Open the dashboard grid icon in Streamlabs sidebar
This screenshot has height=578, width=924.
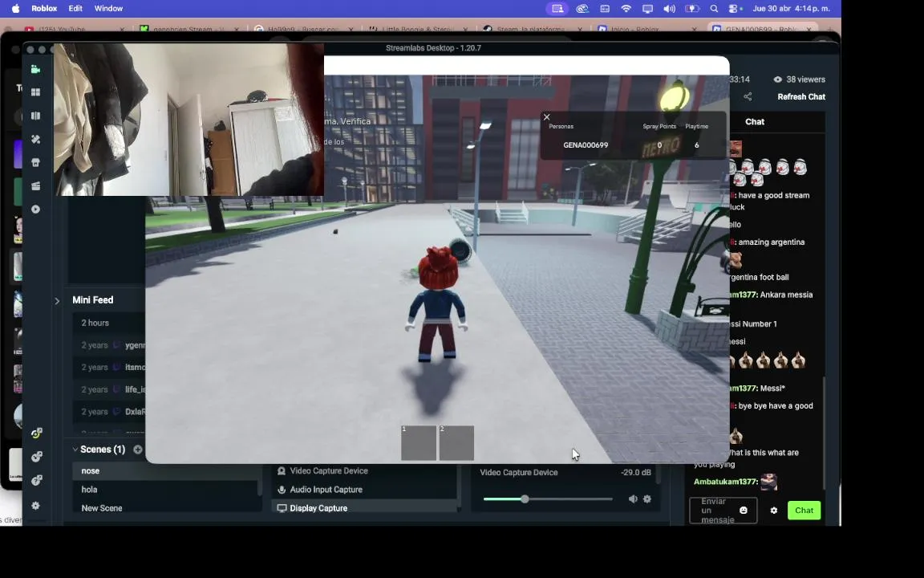(35, 92)
